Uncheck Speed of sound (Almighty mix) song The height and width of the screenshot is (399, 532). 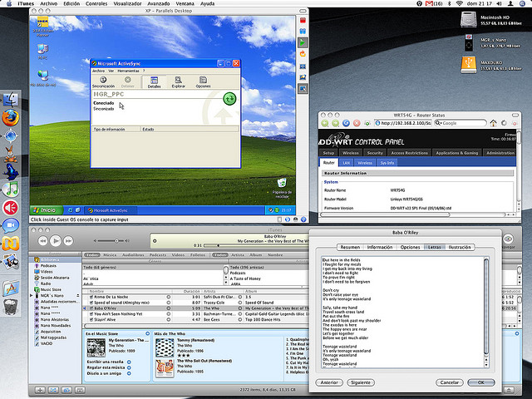(91, 303)
